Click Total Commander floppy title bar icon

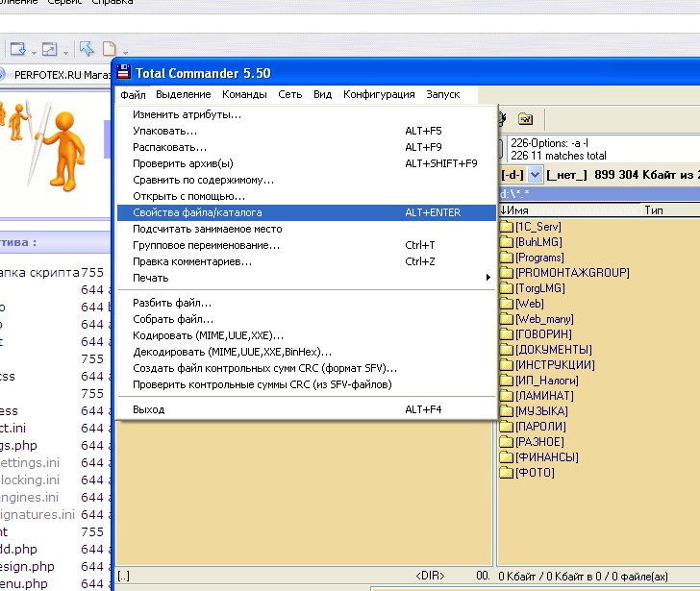pos(124,72)
